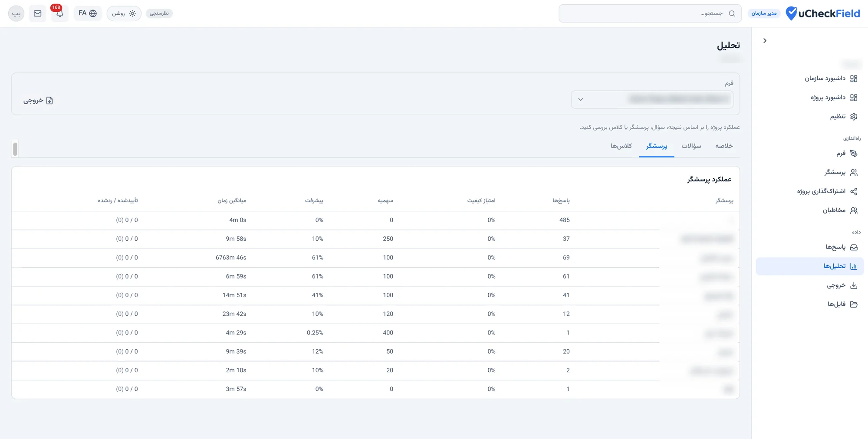Image resolution: width=868 pixels, height=439 pixels.
Task: Click the مدیر سازمان role badge
Action: pos(764,13)
